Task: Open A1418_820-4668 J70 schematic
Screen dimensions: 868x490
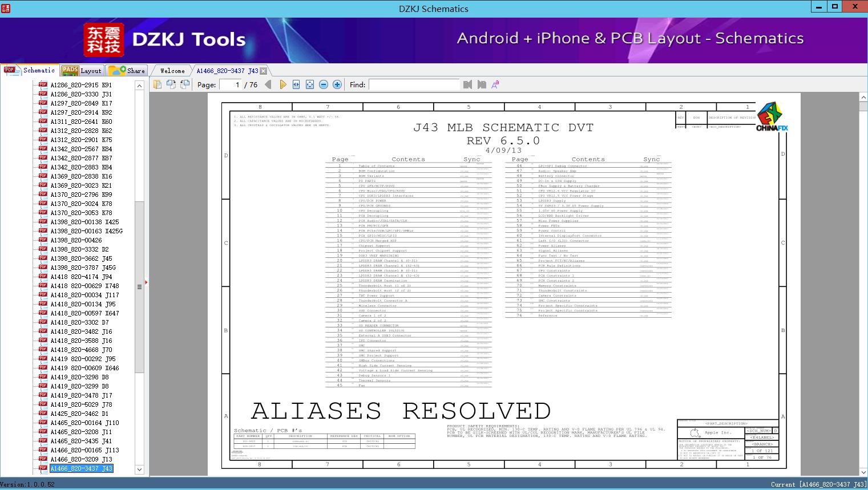Action: click(81, 350)
